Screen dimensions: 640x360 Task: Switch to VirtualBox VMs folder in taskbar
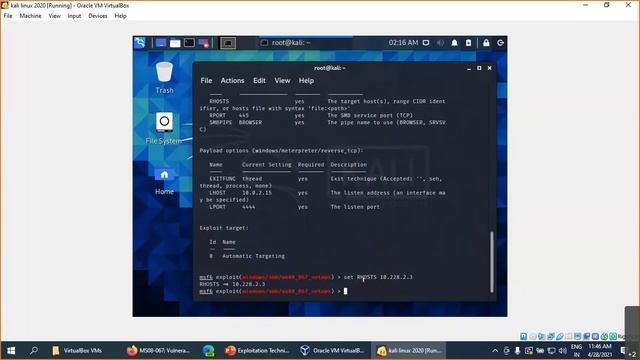[x=78, y=351]
